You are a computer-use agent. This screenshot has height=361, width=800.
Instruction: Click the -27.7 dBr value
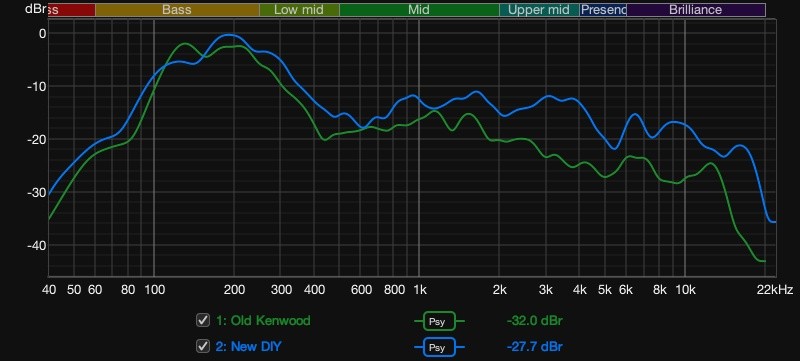coord(535,347)
